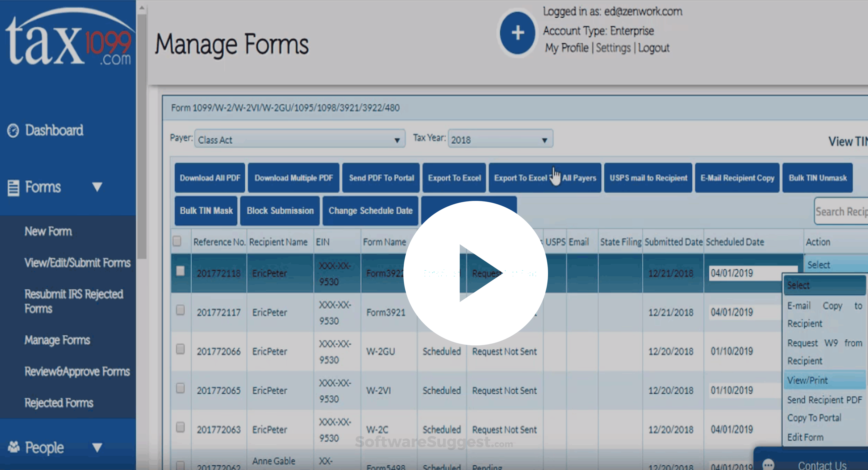This screenshot has height=470, width=868.
Task: Click the blue plus add button
Action: point(517,33)
